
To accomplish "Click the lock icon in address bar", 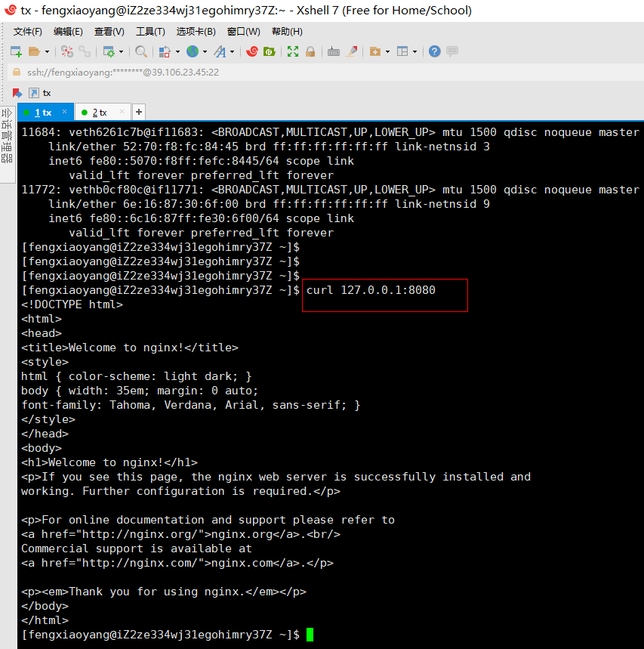I will [17, 72].
